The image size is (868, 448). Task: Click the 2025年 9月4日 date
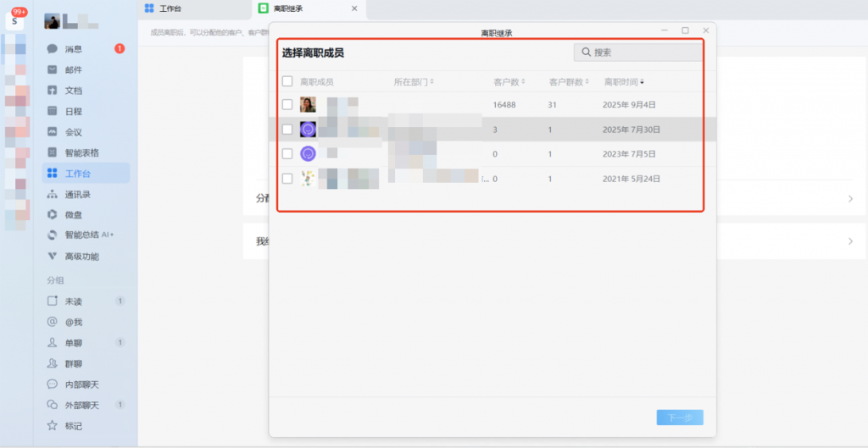pos(630,104)
